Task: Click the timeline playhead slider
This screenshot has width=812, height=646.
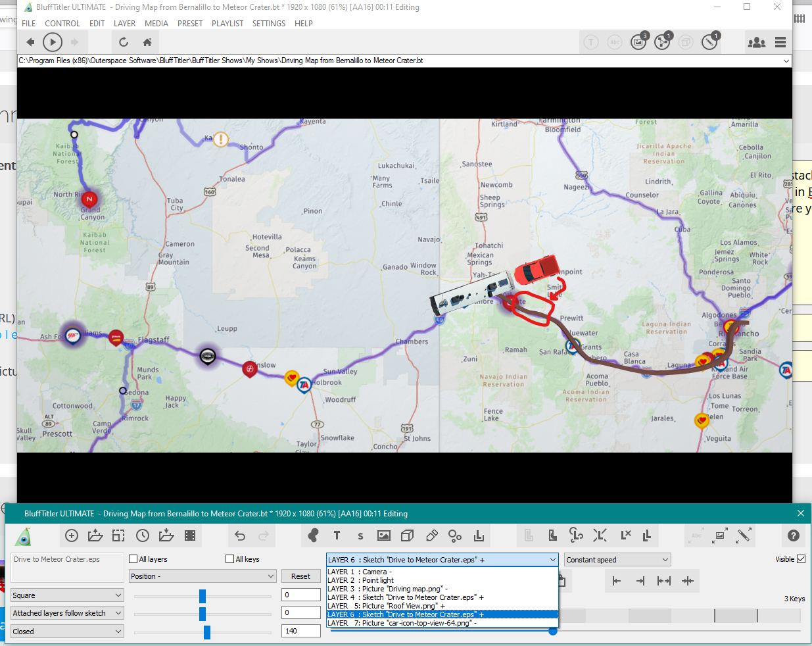Action: pyautogui.click(x=553, y=631)
